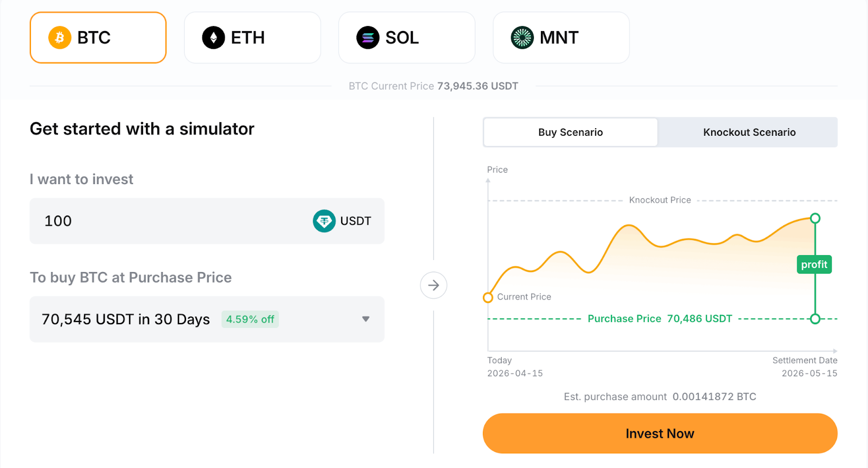Click the green profit label on chart
Image resolution: width=868 pixels, height=468 pixels.
pos(814,264)
